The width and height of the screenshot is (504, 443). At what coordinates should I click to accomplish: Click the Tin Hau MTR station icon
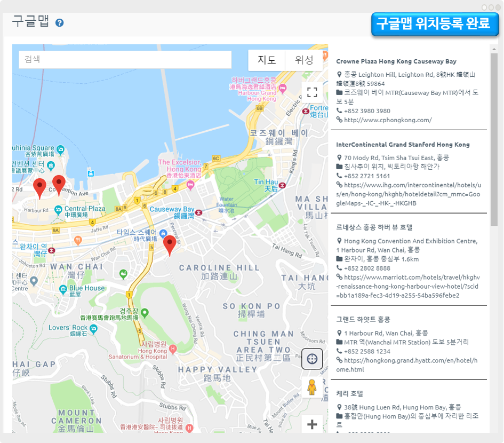coord(282,185)
